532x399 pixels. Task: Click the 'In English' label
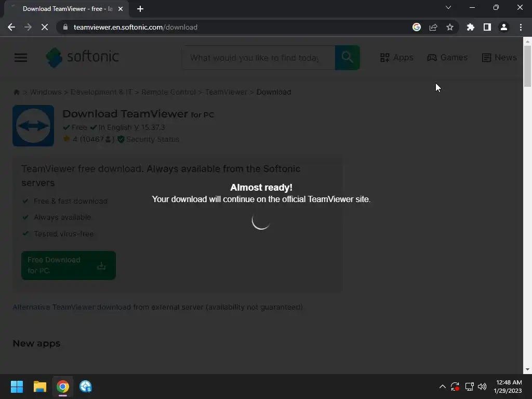pyautogui.click(x=115, y=128)
